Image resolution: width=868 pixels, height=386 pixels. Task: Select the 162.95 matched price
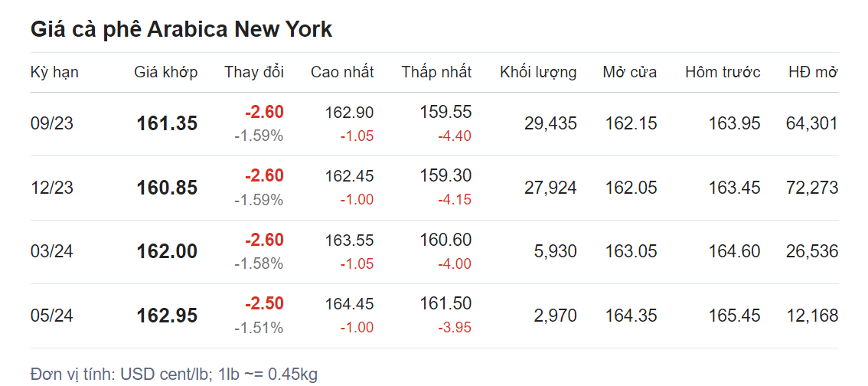coord(167,316)
